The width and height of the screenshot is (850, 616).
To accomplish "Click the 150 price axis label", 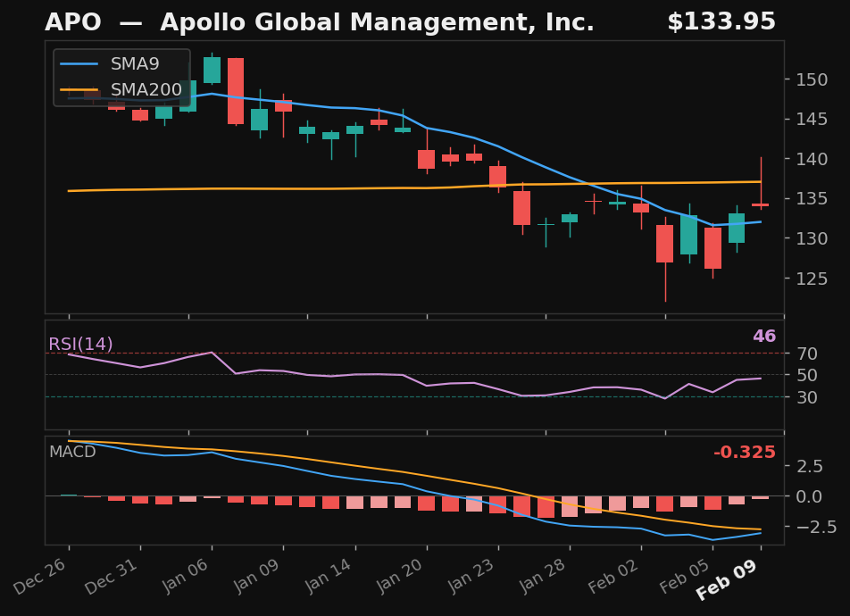I will [x=812, y=79].
